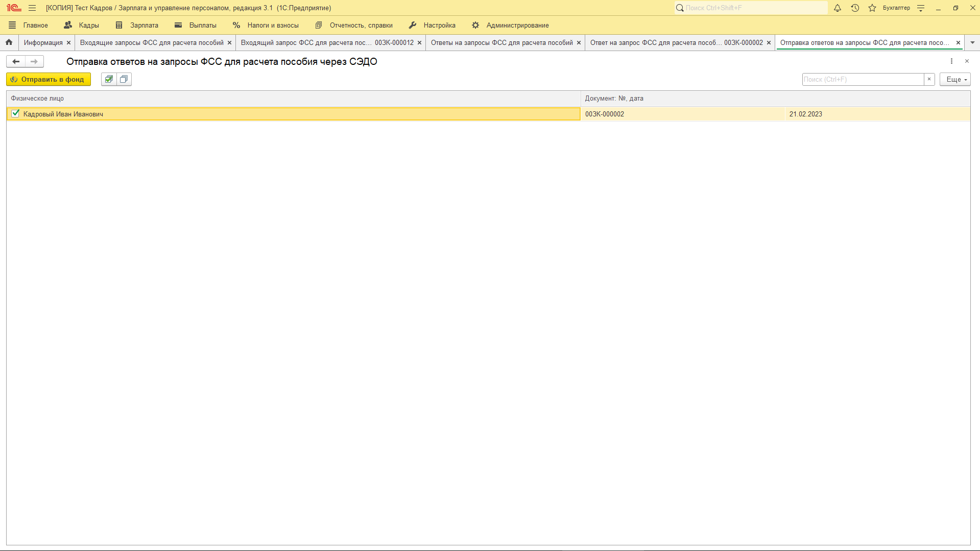Focus the list search field Ctrl+F
The image size is (980, 551).
pos(863,79)
